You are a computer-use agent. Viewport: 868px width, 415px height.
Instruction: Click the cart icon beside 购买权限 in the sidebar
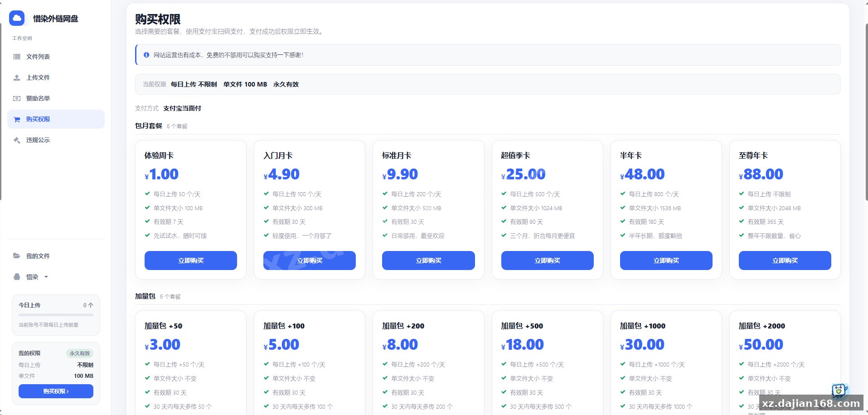[x=17, y=119]
